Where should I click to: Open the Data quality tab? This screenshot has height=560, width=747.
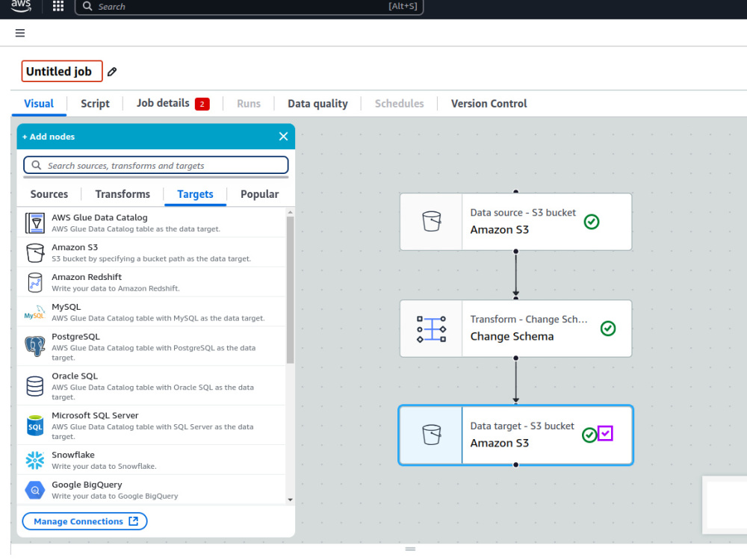(x=317, y=103)
